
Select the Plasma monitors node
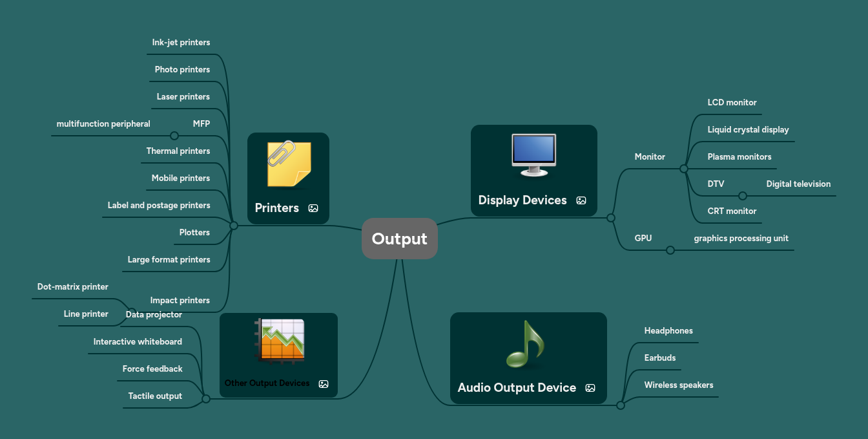[x=739, y=157]
